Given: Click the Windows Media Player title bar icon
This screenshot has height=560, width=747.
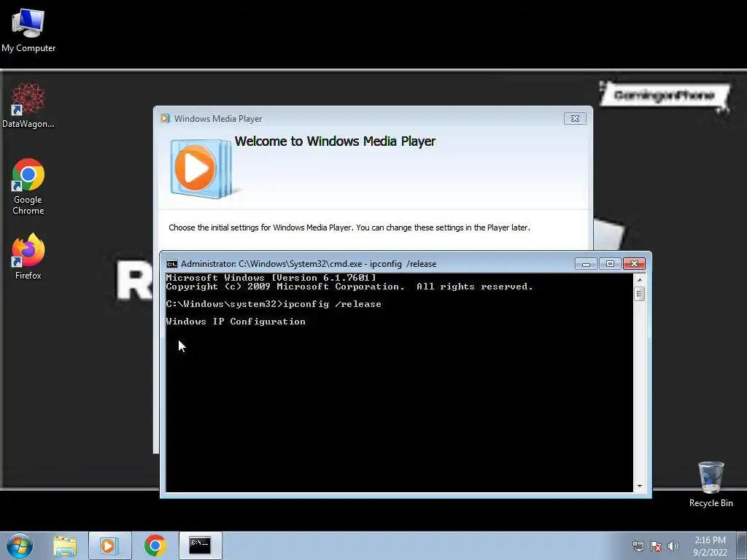Looking at the screenshot, I should [x=166, y=119].
